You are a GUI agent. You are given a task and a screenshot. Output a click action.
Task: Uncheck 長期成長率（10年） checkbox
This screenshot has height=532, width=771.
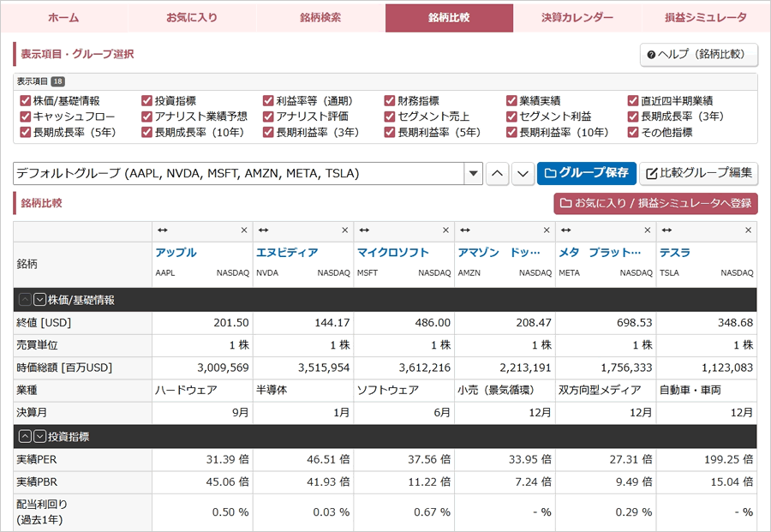tap(146, 132)
